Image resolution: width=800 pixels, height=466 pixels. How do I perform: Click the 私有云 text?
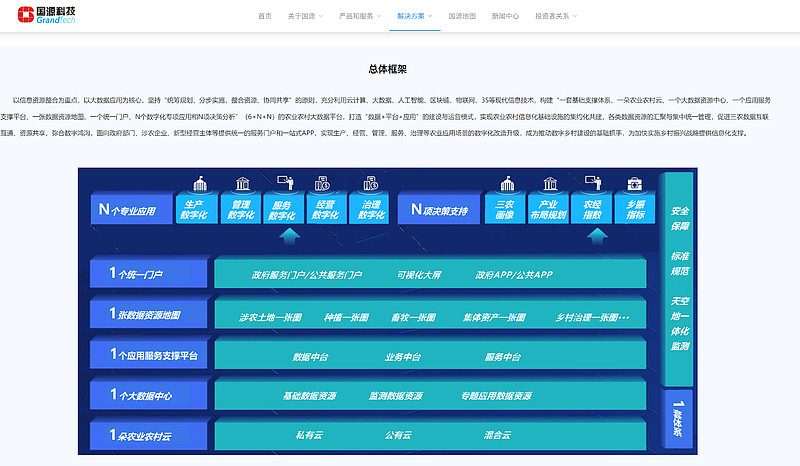pos(309,435)
